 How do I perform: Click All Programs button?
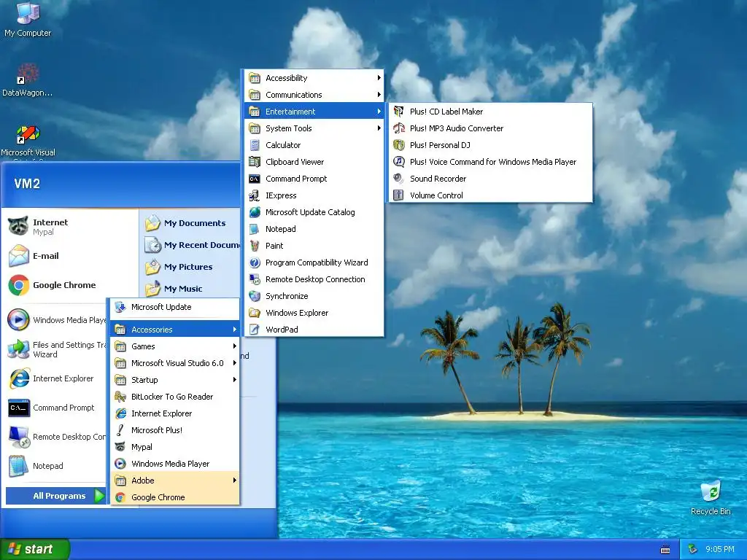tap(55, 496)
